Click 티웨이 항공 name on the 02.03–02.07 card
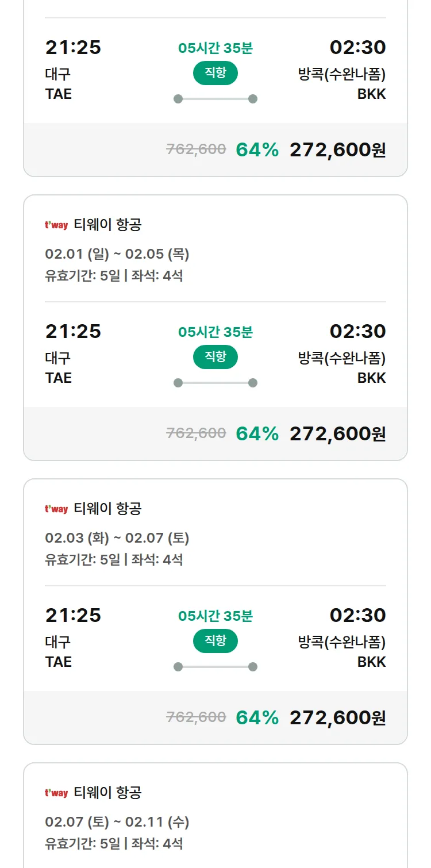This screenshot has height=868, width=431. pyautogui.click(x=107, y=509)
